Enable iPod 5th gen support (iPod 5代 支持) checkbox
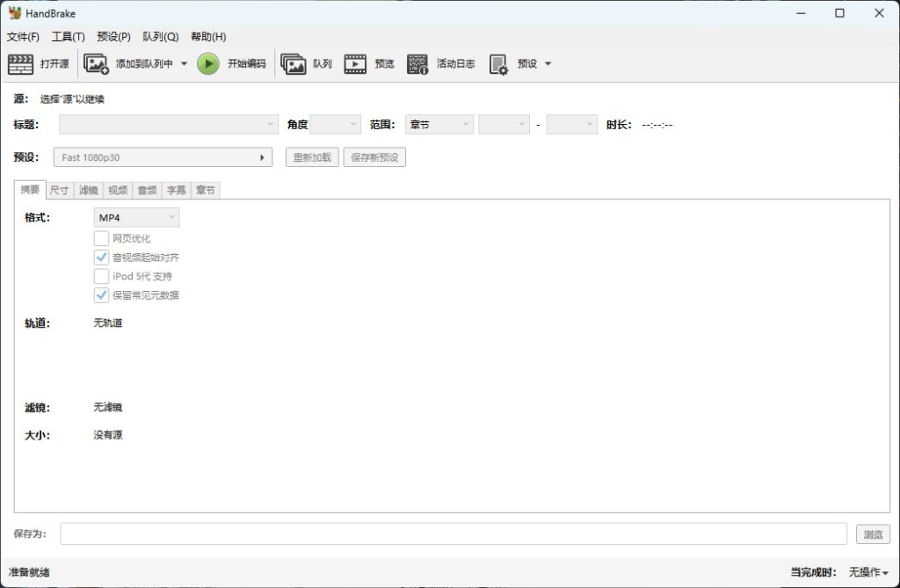 pos(102,276)
